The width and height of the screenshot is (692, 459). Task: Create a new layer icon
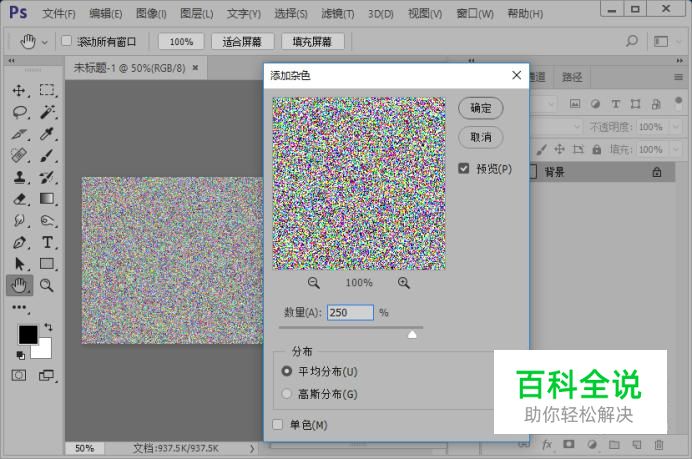(x=636, y=444)
